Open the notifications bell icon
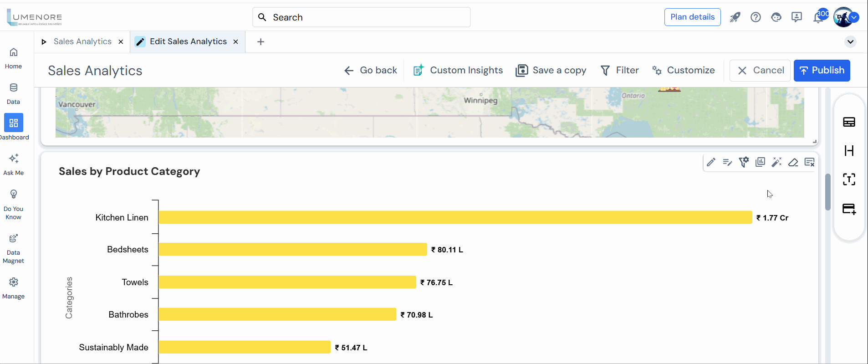Image resolution: width=868 pixels, height=364 pixels. [x=818, y=18]
